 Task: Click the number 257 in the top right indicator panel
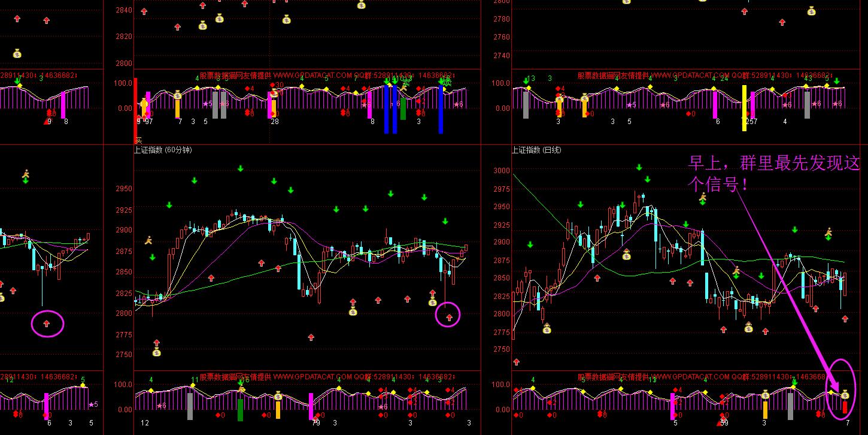coord(752,122)
